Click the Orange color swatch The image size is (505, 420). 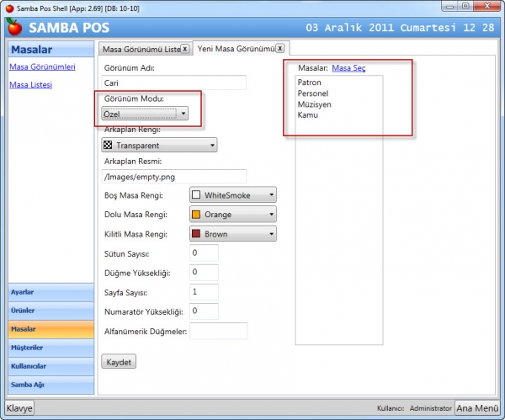click(196, 214)
